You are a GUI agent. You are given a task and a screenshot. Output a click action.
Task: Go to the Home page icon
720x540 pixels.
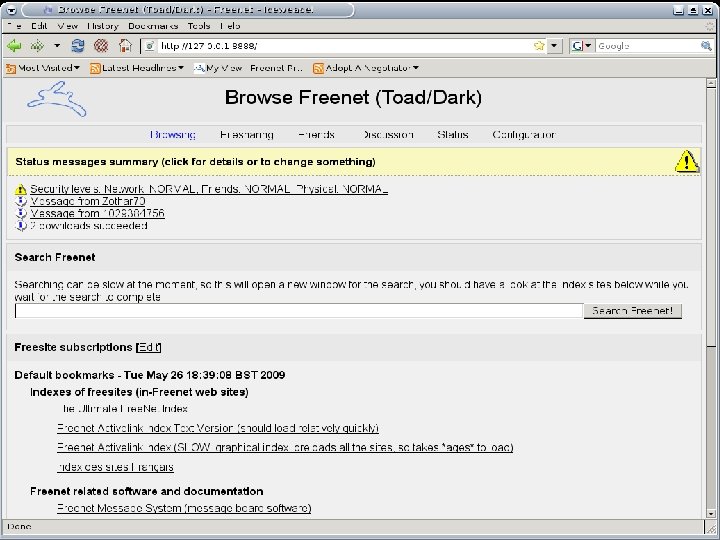pyautogui.click(x=125, y=45)
